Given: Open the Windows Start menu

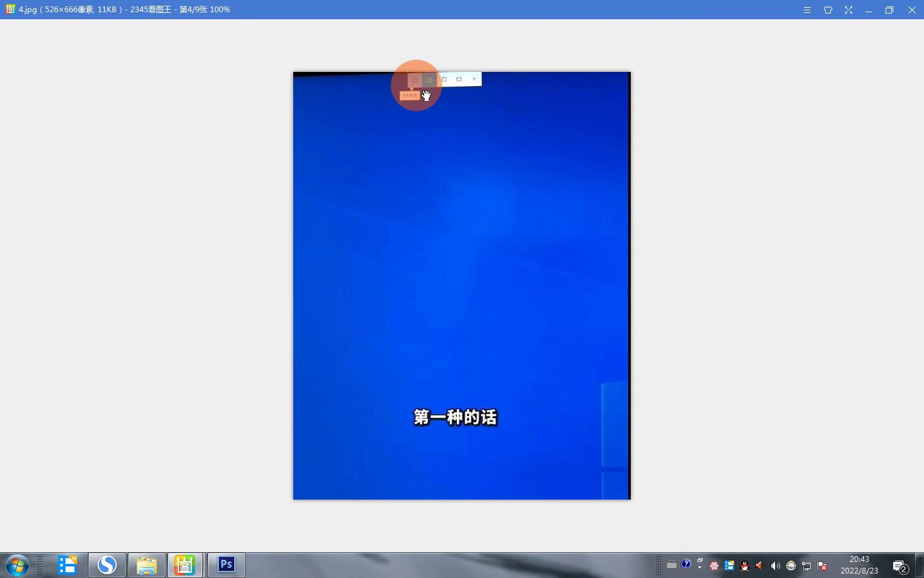Looking at the screenshot, I should click(x=17, y=565).
